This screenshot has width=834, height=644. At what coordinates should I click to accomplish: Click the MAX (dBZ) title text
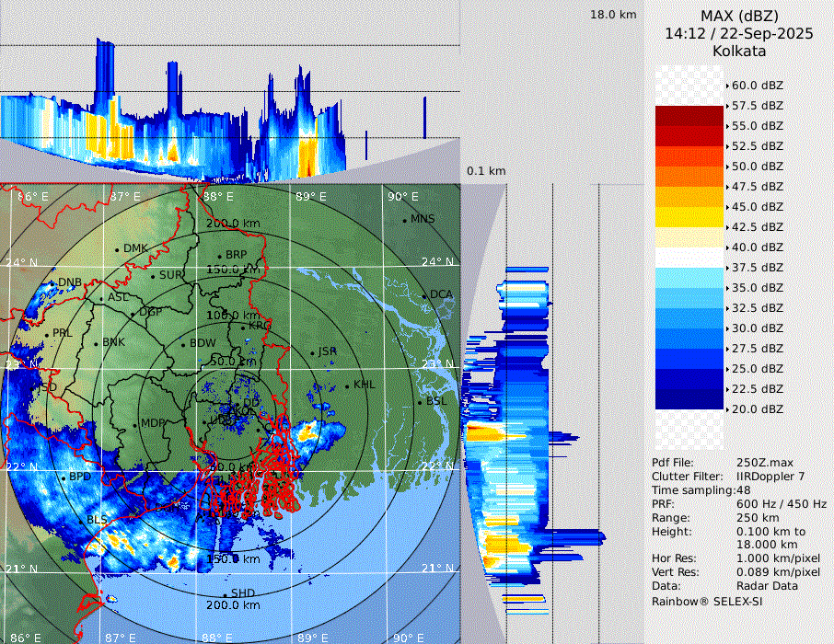[x=738, y=16]
